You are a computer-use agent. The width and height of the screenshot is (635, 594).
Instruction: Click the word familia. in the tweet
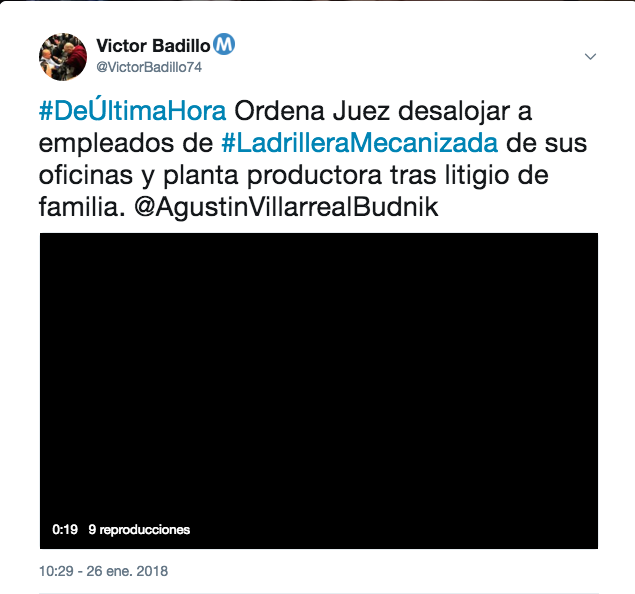[82, 207]
